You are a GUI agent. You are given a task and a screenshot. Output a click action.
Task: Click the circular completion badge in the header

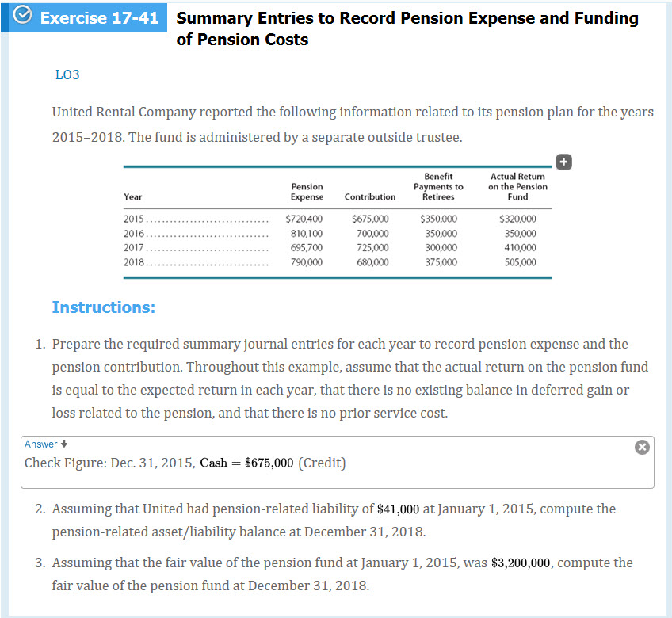tap(21, 17)
